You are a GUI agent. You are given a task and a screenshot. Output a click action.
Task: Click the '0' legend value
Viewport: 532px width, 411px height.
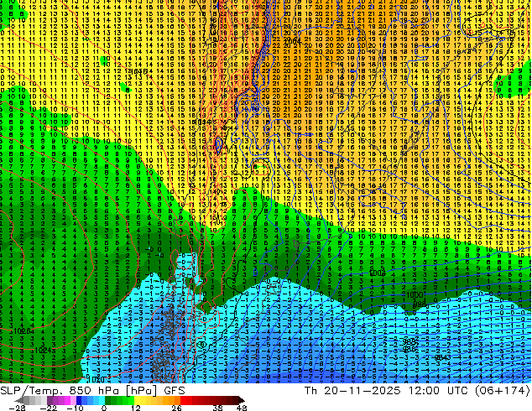(105, 408)
